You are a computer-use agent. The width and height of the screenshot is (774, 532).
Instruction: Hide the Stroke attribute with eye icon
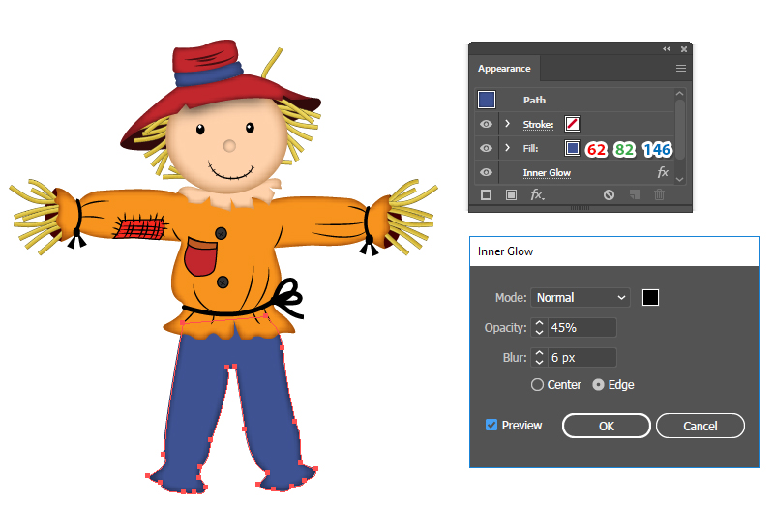click(x=486, y=124)
